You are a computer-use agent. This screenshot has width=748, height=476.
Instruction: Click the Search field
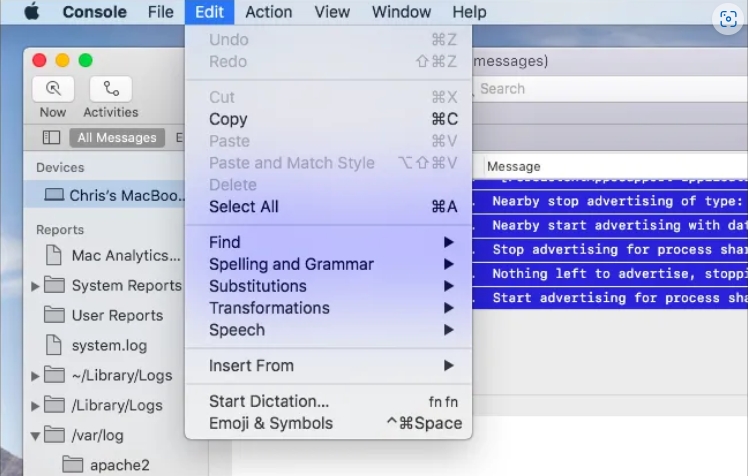click(x=611, y=89)
